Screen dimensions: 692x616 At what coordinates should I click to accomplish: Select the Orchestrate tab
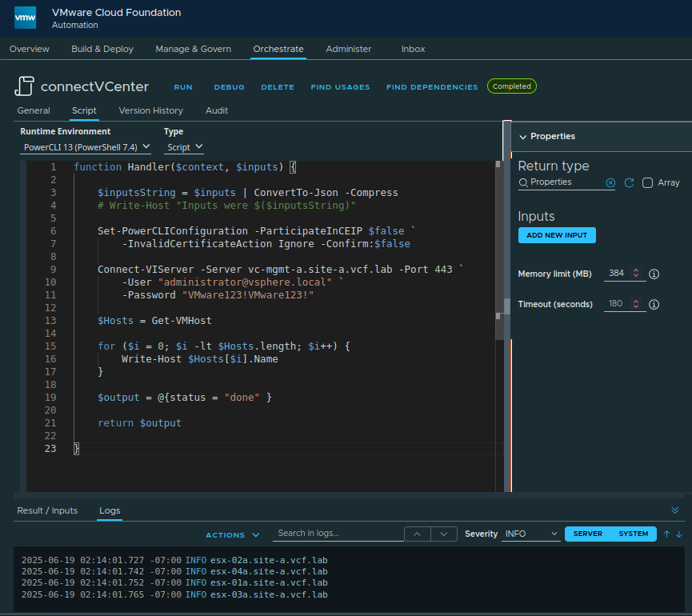(x=278, y=49)
